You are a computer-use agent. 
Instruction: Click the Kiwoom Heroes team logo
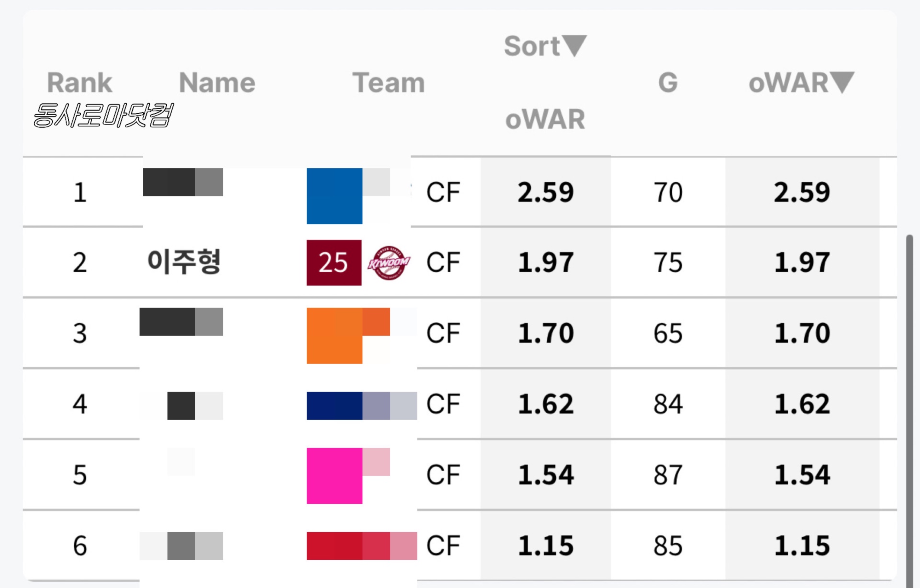click(x=389, y=263)
